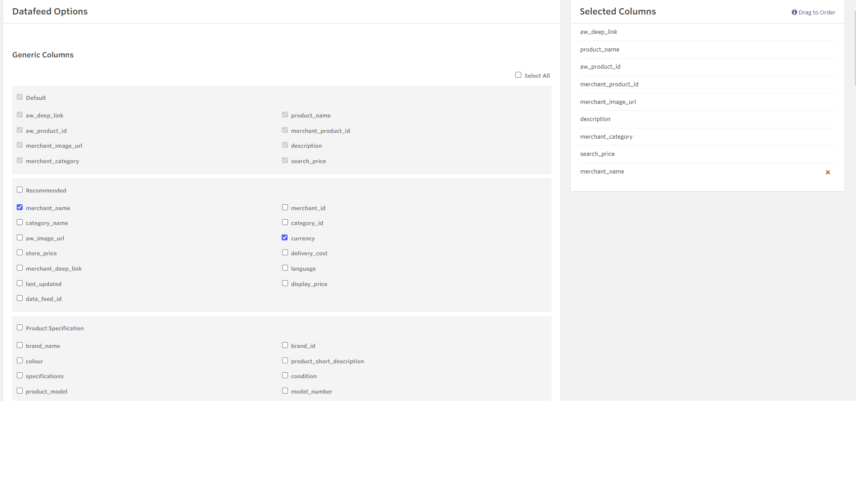Uncheck the currency checkbox
Image resolution: width=868 pixels, height=488 pixels.
(285, 238)
